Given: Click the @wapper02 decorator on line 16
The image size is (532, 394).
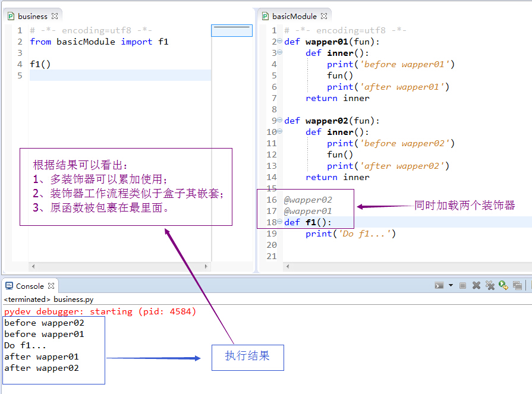Looking at the screenshot, I should 308,200.
